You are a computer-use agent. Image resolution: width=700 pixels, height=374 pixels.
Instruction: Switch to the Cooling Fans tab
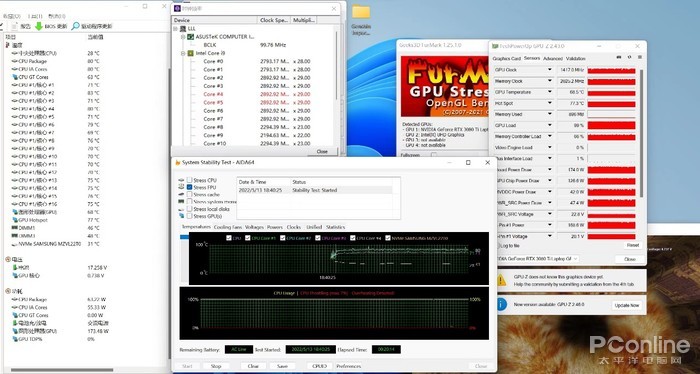click(228, 227)
